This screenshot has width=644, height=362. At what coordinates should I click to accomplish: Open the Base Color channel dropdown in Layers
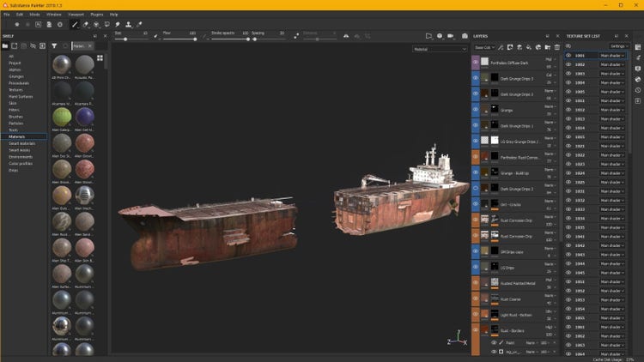click(484, 47)
